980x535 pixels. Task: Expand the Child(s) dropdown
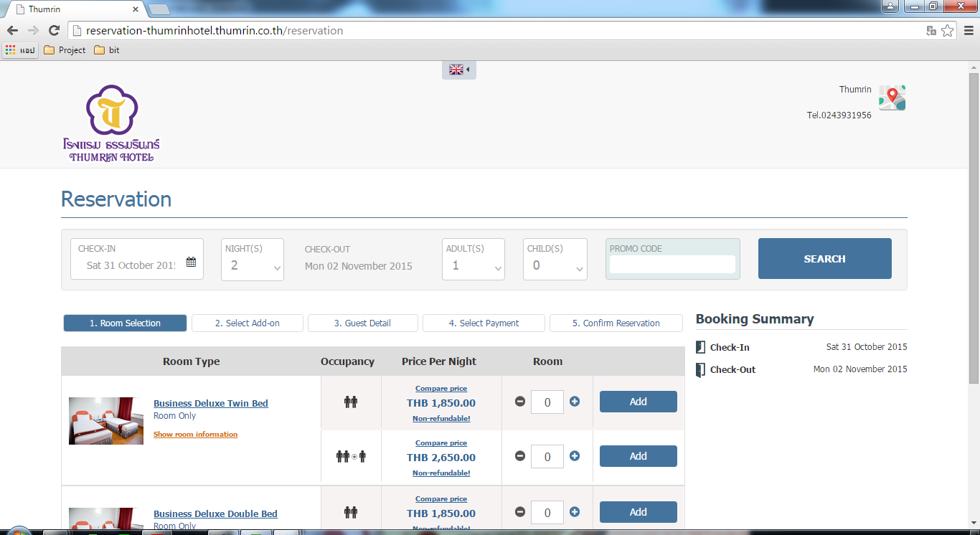point(555,259)
